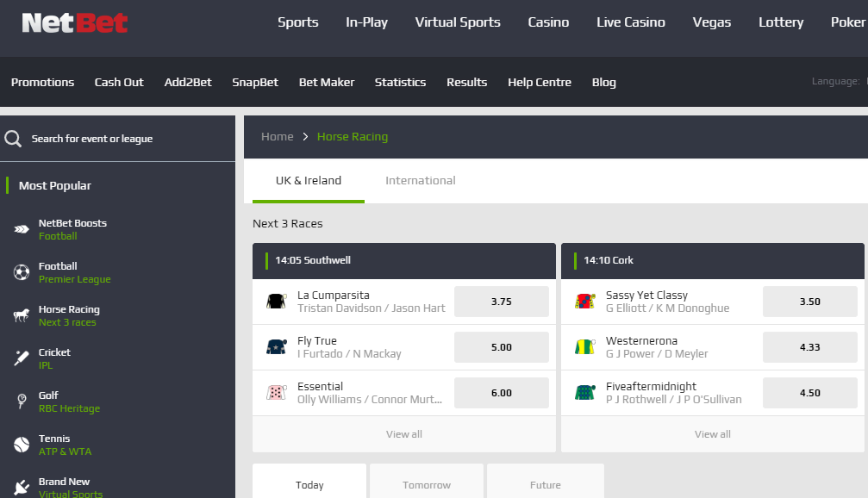Open the 14:10 Cork race header
Screen dimensions: 868x498
713,260
